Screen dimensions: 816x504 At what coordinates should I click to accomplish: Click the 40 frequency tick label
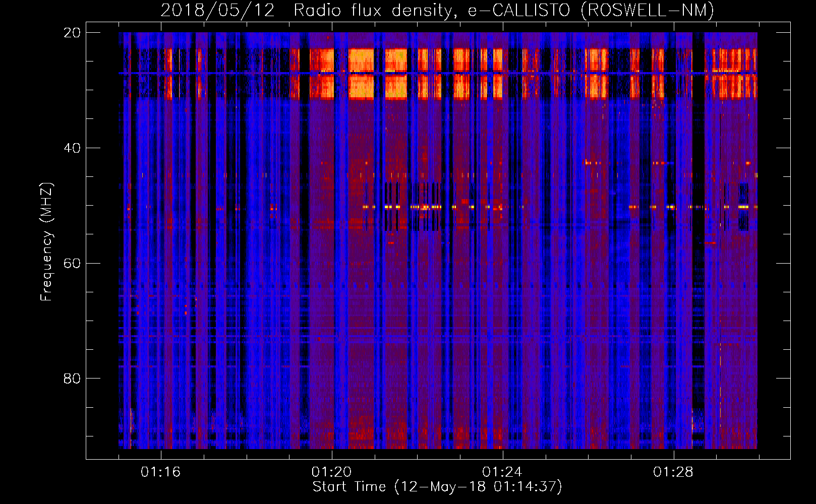[72, 148]
